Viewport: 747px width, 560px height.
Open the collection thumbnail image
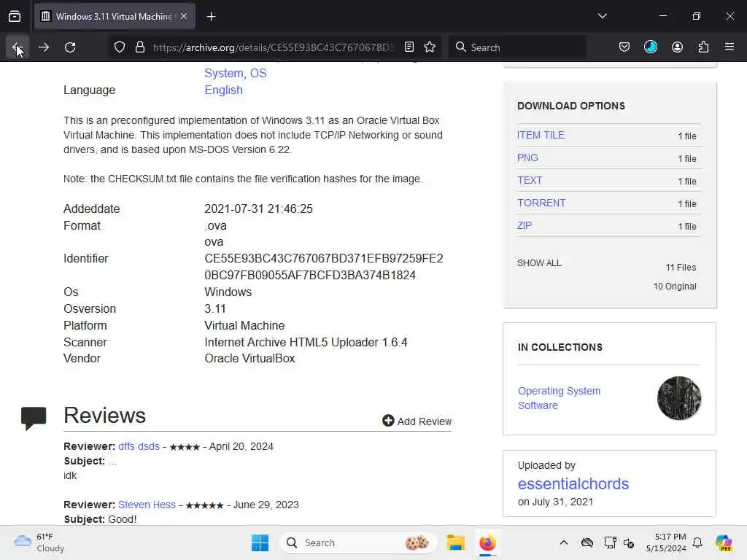tap(679, 398)
